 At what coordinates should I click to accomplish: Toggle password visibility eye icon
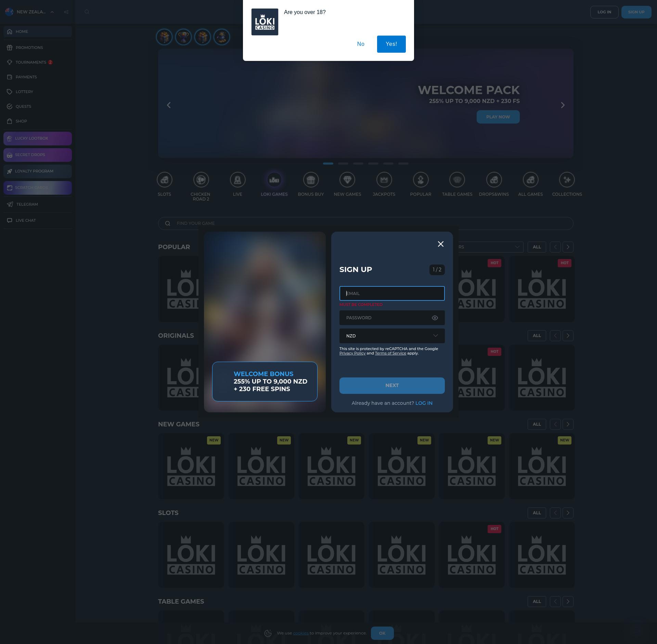(x=435, y=318)
